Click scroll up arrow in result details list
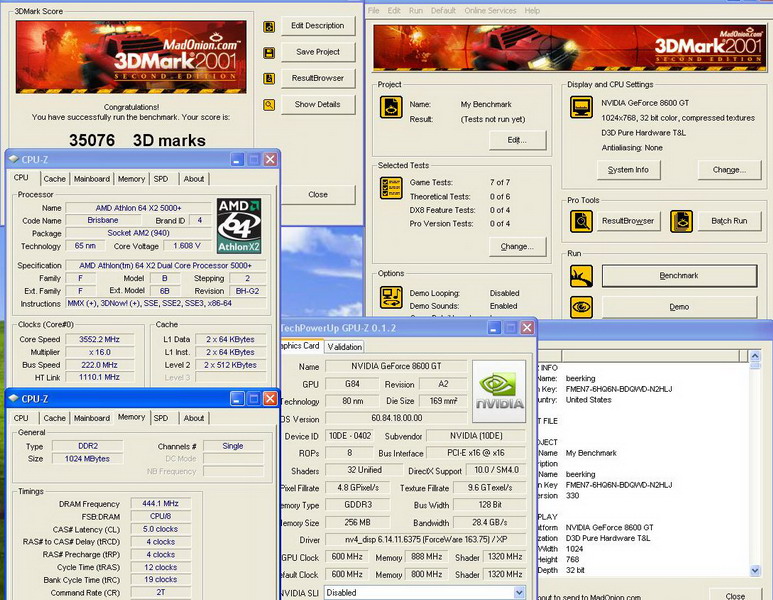 pyautogui.click(x=755, y=356)
